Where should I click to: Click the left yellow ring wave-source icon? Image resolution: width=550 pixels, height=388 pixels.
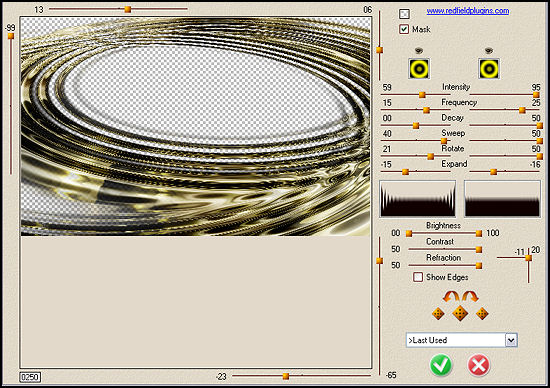pos(419,68)
